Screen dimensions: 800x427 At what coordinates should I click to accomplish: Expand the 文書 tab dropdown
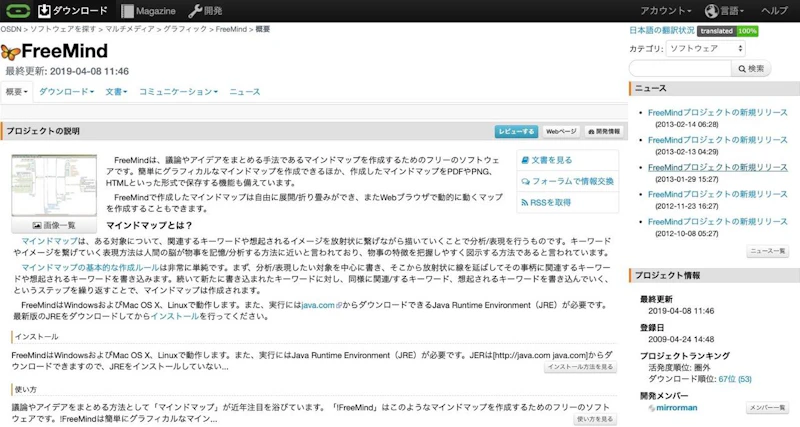point(116,92)
